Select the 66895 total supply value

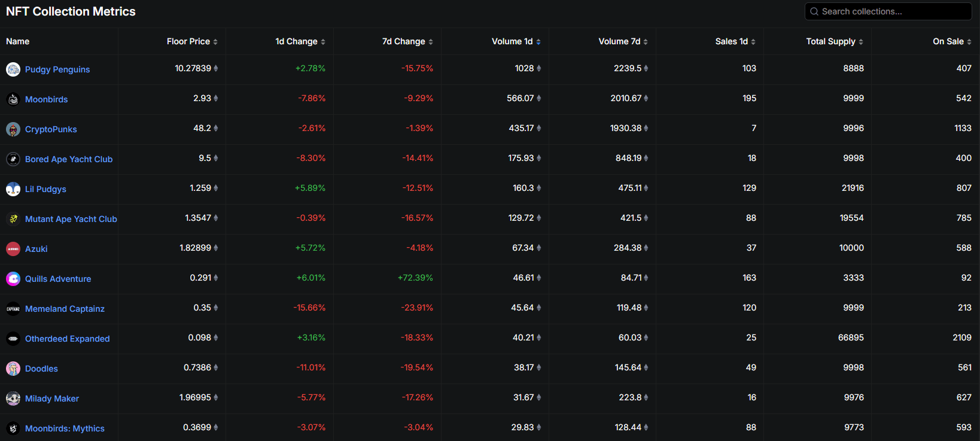tap(851, 337)
